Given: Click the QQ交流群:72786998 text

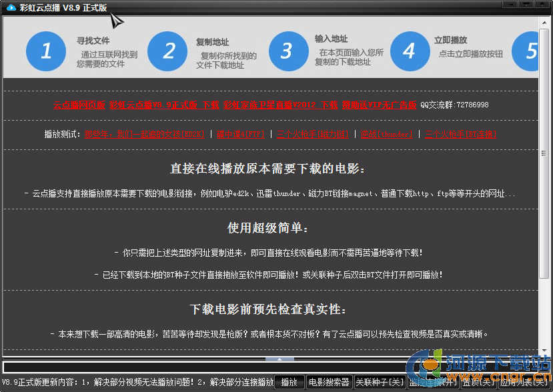Looking at the screenshot, I should coord(454,105).
